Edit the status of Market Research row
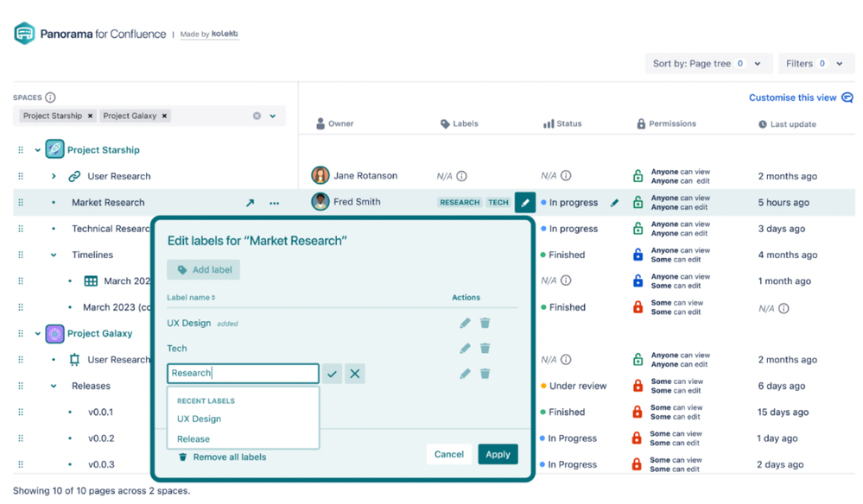The height and width of the screenshot is (504, 863). (x=614, y=203)
